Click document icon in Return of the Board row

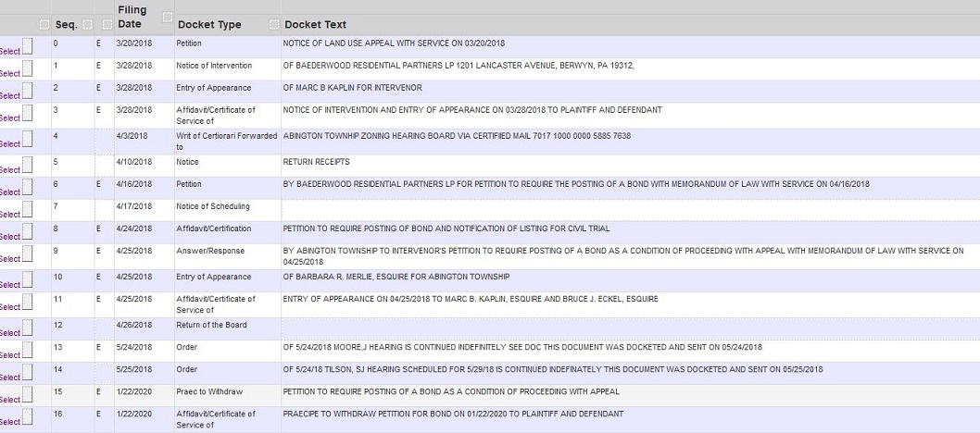point(28,328)
